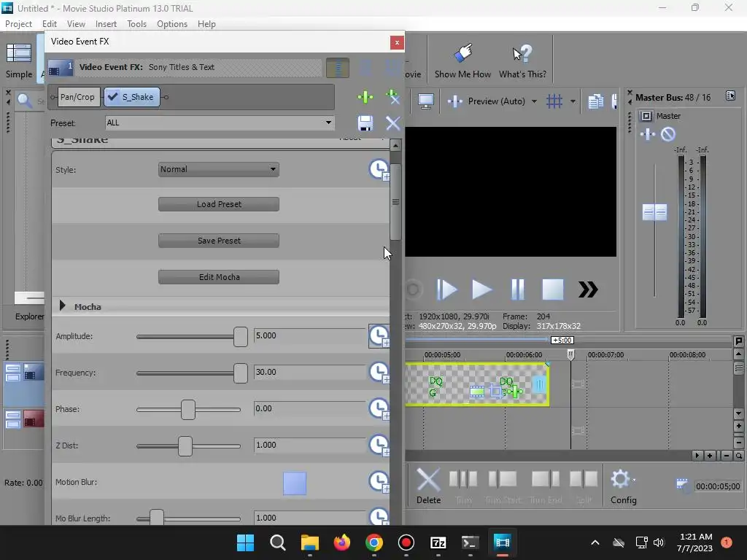
Task: Click the green Plug-In Chain button
Action: pyautogui.click(x=365, y=97)
